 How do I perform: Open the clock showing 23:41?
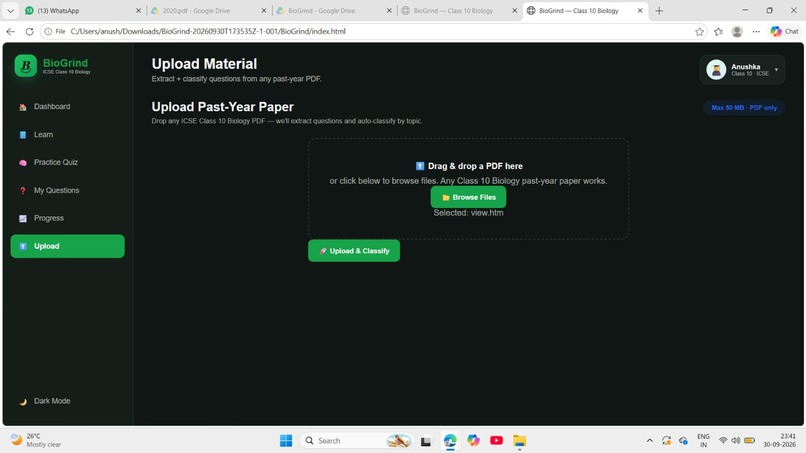coord(779,441)
